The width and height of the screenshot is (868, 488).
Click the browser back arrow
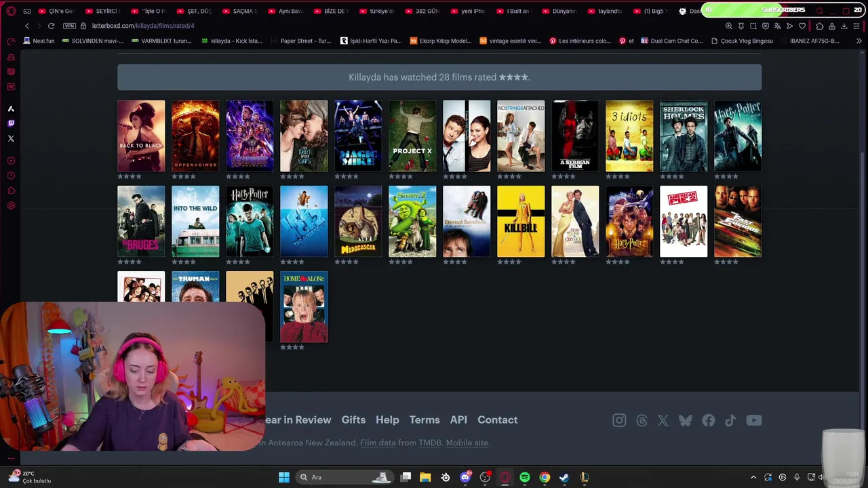tap(27, 26)
